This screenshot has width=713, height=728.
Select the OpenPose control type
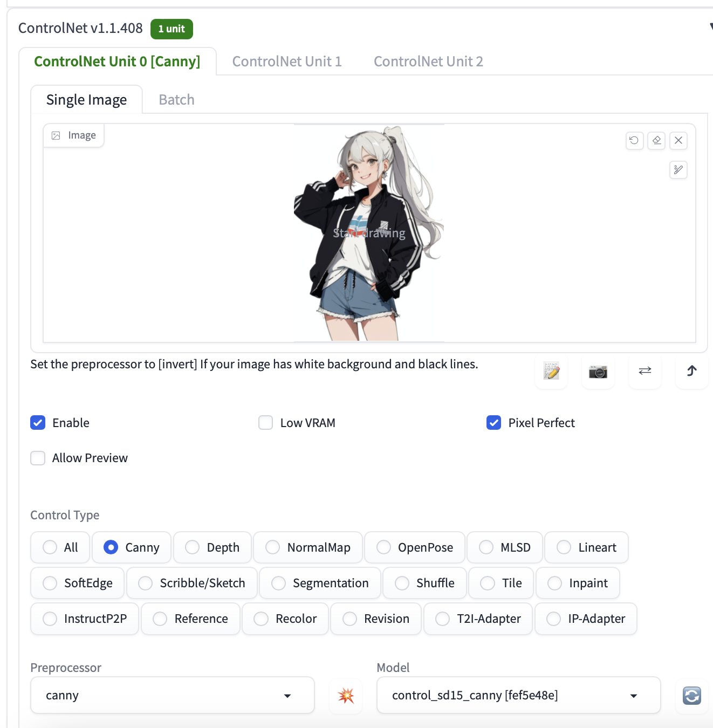click(383, 547)
